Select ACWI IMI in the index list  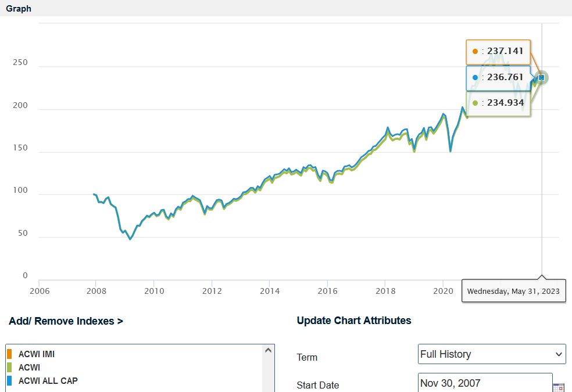click(x=37, y=354)
